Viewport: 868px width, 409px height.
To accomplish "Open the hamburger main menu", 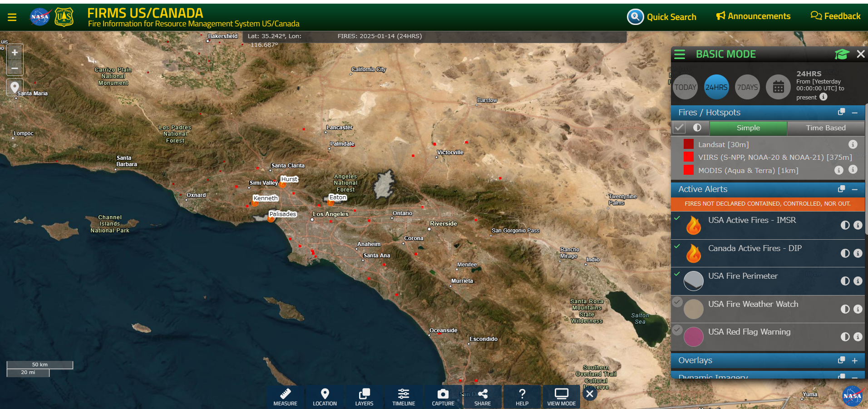I will [12, 17].
